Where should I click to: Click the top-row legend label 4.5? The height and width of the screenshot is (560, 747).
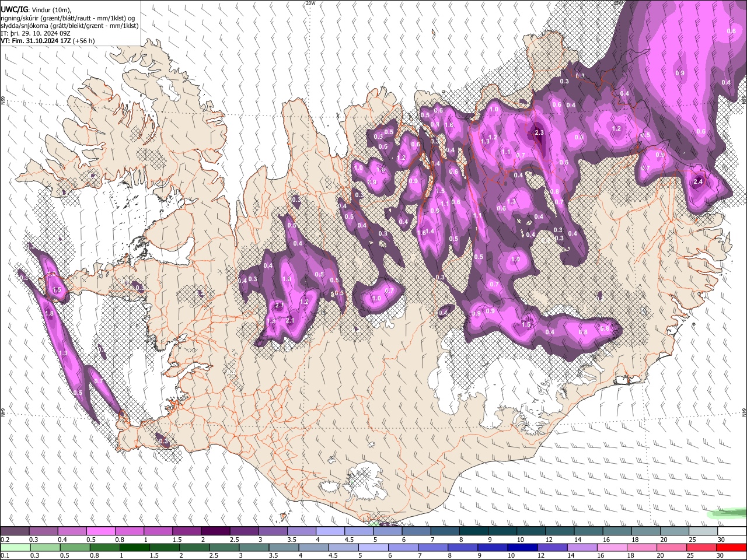[348, 540]
